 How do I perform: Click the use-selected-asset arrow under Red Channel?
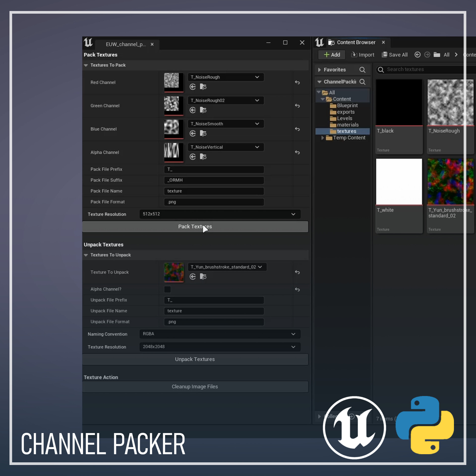coord(193,87)
